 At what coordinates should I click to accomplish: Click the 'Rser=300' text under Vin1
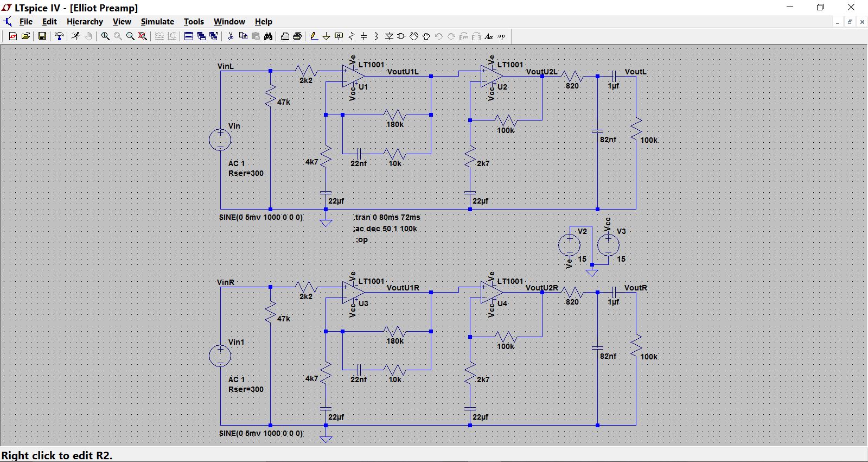coord(246,389)
